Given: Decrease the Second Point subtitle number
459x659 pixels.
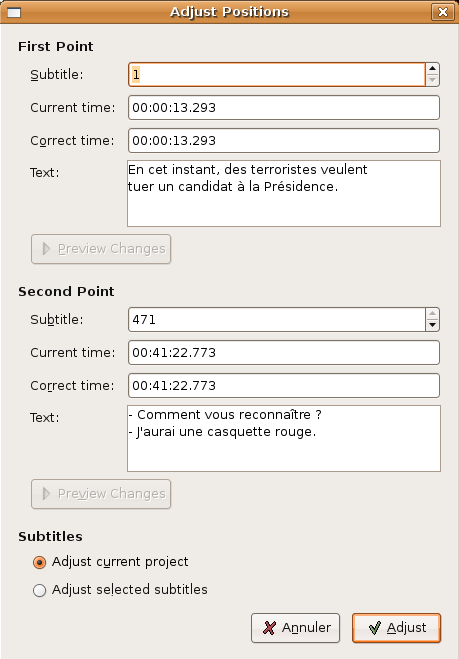Looking at the screenshot, I should [433, 325].
